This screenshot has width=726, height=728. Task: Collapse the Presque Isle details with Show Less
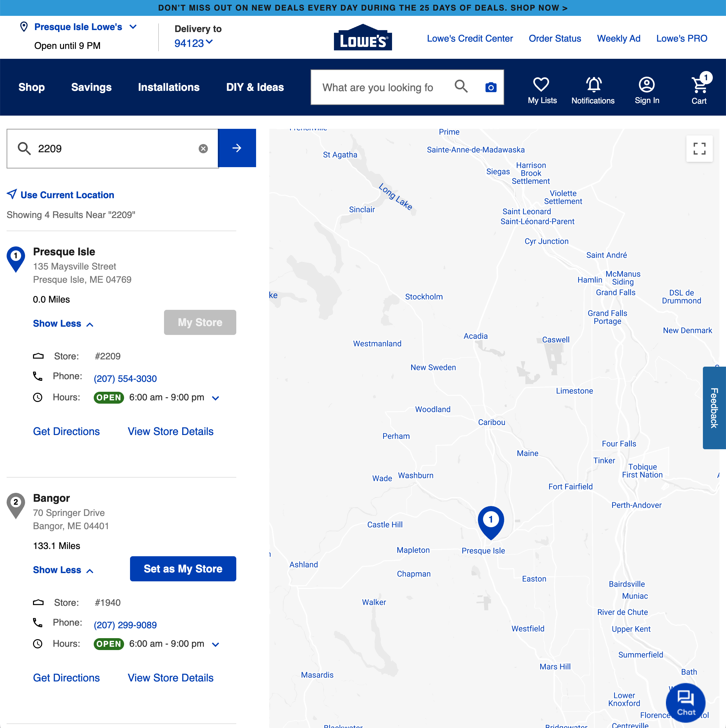click(x=62, y=323)
